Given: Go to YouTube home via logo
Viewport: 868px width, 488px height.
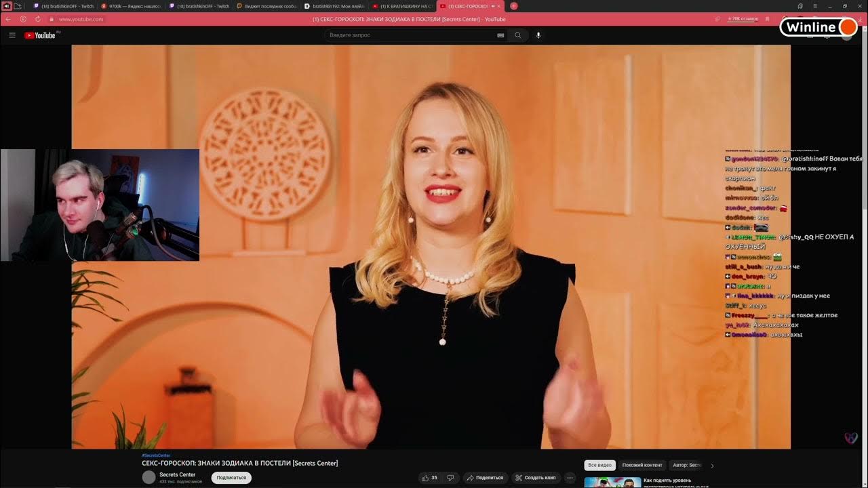Looking at the screenshot, I should tap(40, 35).
